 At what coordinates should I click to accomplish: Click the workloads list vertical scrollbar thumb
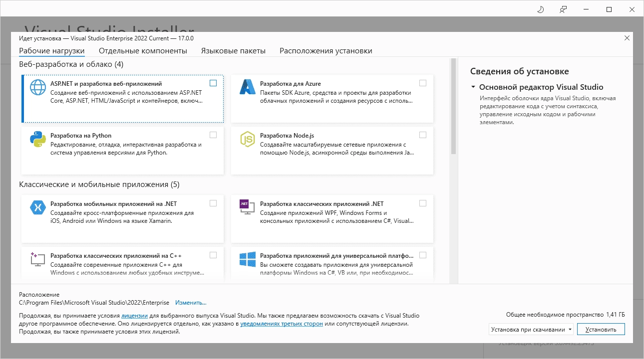tap(453, 106)
